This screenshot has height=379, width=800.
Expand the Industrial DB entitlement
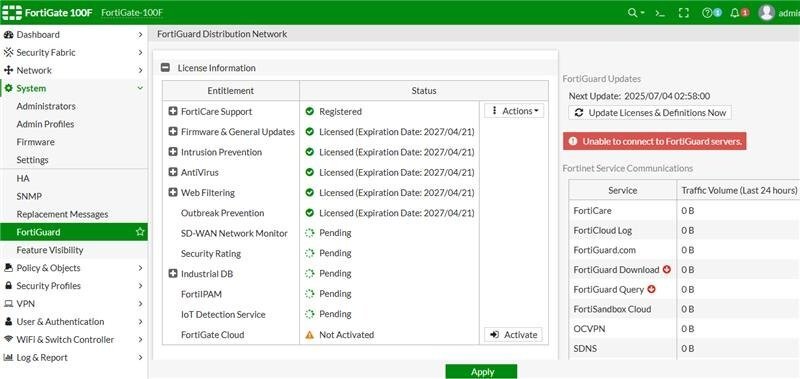[x=173, y=274]
